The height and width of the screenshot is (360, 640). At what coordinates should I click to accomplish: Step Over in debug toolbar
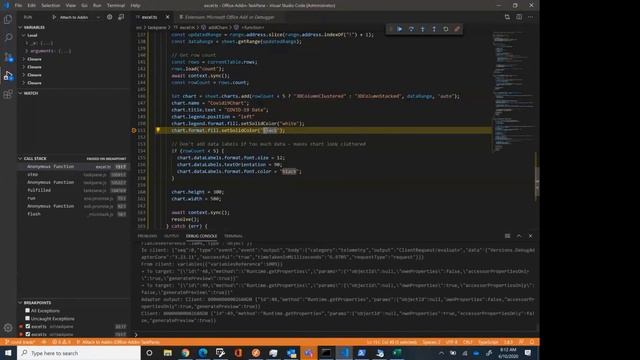pyautogui.click(x=411, y=29)
